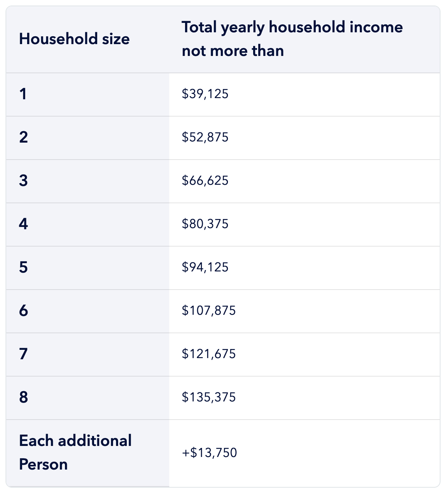448x494 pixels.
Task: Select household size 5 cell
Action: [24, 267]
